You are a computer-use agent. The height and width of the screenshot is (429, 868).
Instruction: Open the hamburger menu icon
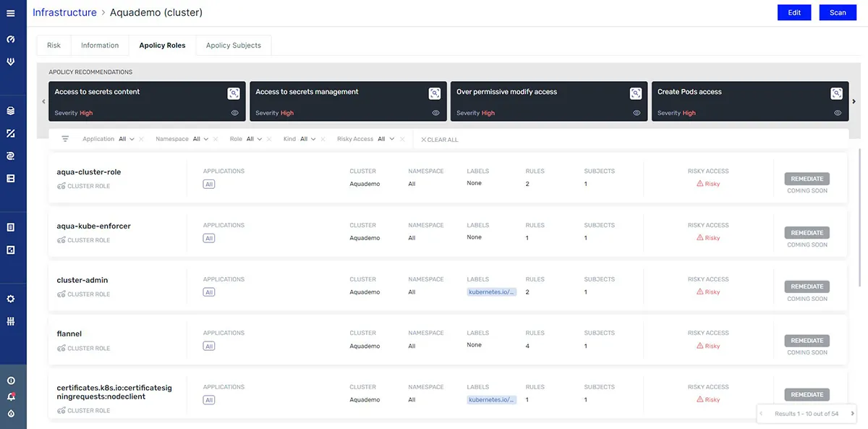10,12
